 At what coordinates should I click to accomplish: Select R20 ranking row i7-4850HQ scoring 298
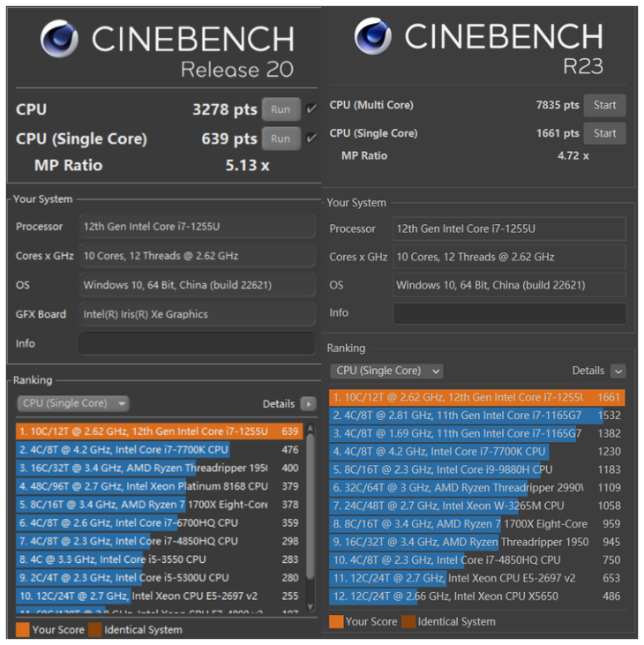[160, 542]
